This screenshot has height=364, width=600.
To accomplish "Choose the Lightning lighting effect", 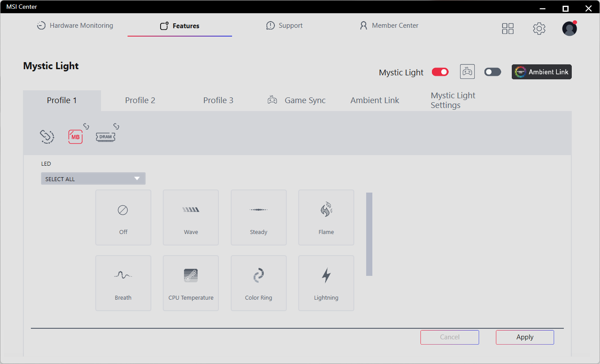I will pos(326,283).
